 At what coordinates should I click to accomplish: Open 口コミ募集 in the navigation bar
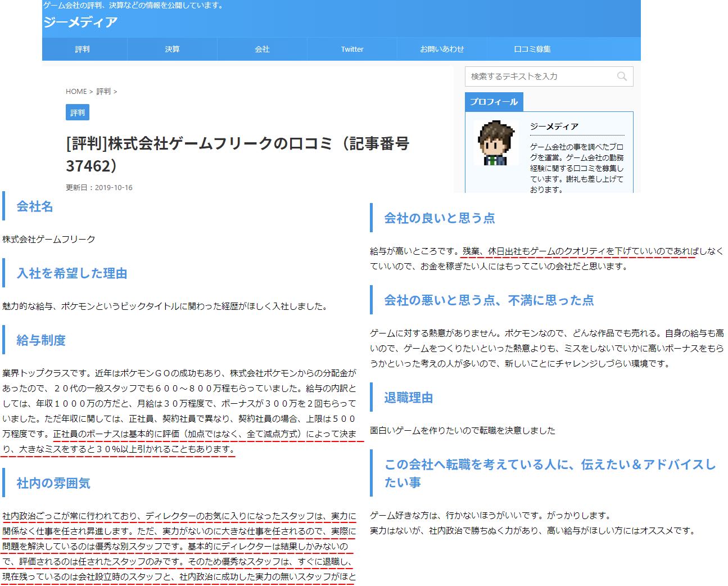pos(532,49)
